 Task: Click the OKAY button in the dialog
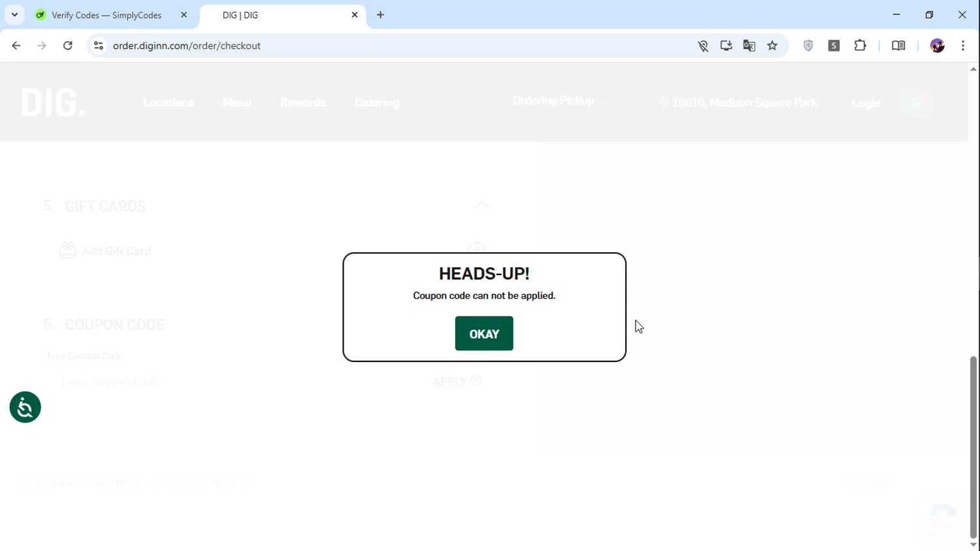(x=484, y=333)
